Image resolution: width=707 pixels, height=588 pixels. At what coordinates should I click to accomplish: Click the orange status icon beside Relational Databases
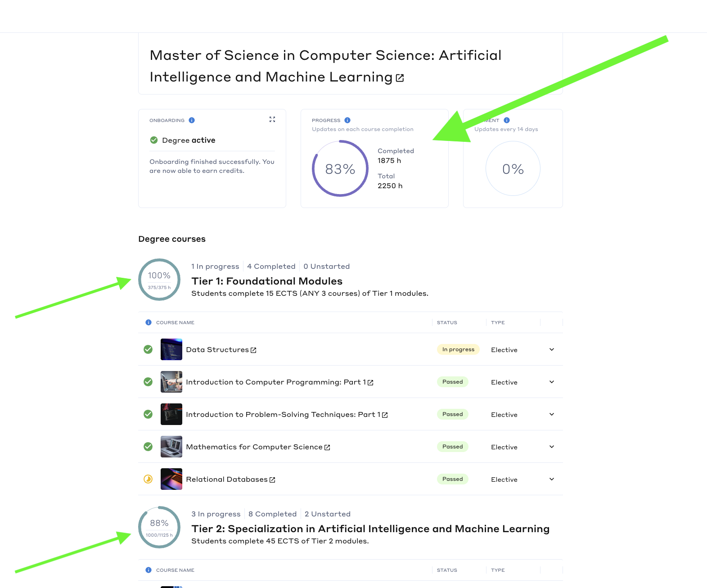coord(148,479)
